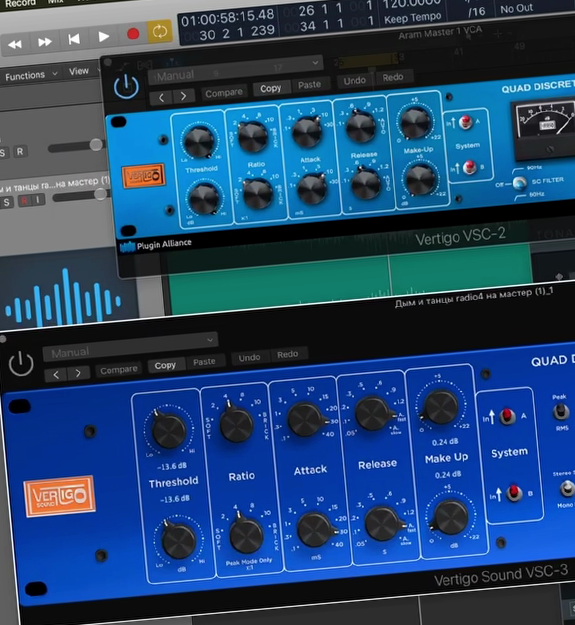
Task: Click VSC-3 upper Attack knob
Action: tap(304, 419)
